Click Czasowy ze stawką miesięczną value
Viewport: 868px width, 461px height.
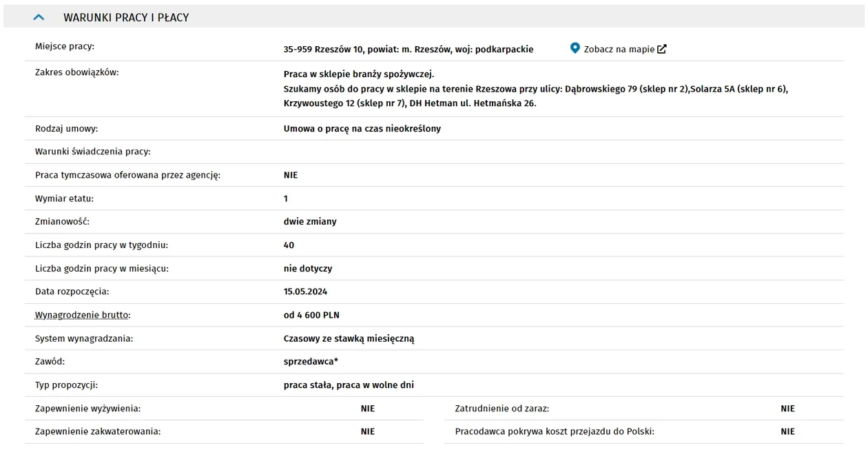[349, 339]
